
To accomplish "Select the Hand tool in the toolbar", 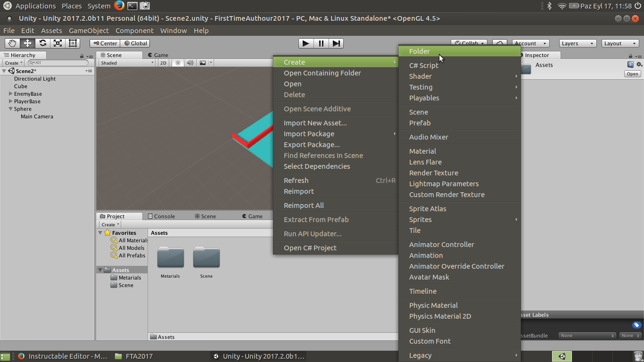I will 13,43.
